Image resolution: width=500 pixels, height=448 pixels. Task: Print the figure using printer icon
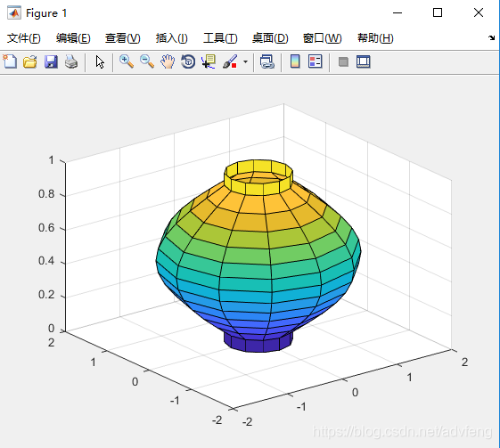coord(71,61)
